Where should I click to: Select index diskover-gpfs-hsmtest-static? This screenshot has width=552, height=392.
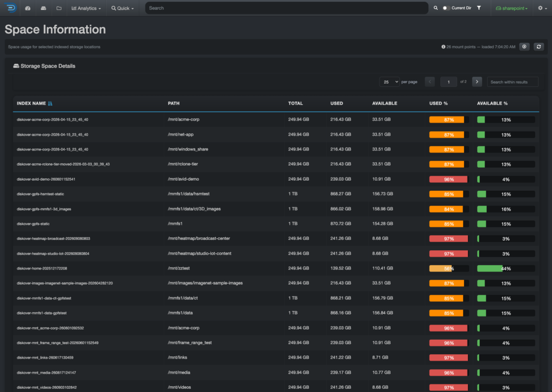(40, 194)
